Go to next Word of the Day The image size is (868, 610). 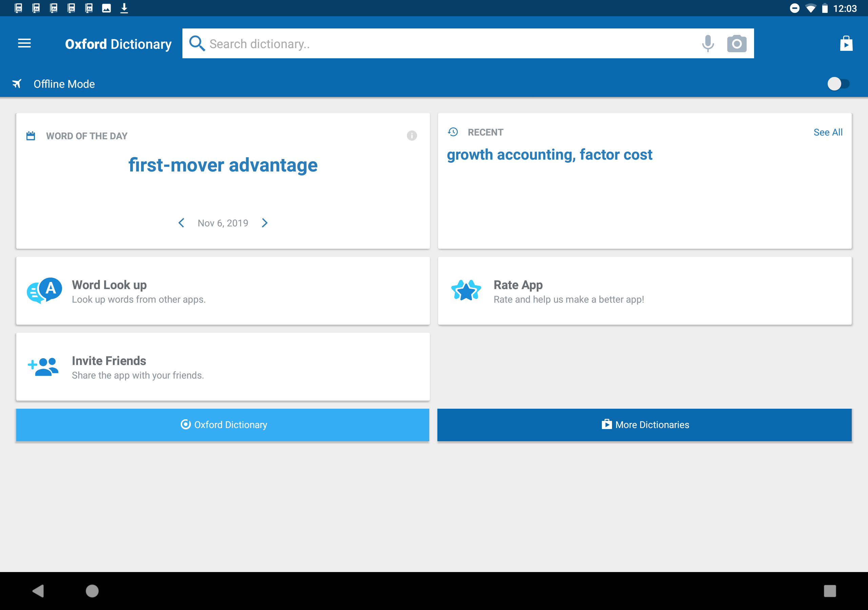264,223
